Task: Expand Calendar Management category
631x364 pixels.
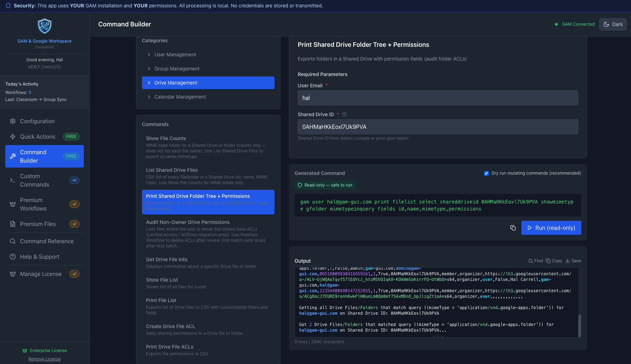Action: [208, 97]
